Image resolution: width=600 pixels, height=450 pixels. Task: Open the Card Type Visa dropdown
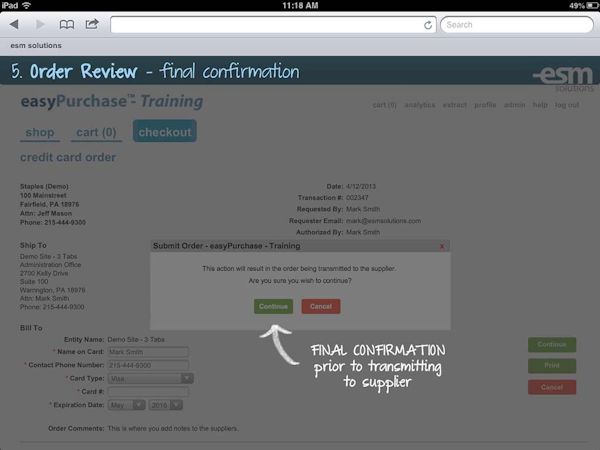pyautogui.click(x=150, y=379)
